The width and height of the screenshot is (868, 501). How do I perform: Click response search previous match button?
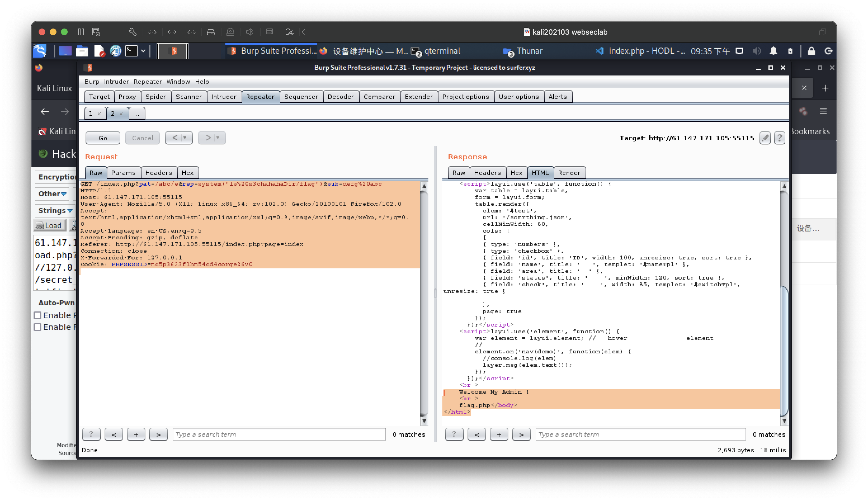(x=477, y=434)
